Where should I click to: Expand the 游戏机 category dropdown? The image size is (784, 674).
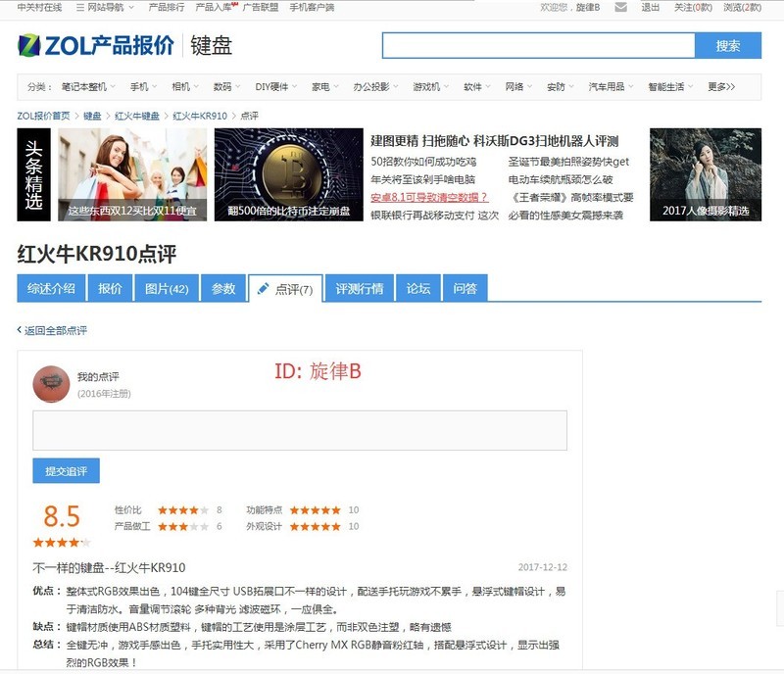[430, 87]
